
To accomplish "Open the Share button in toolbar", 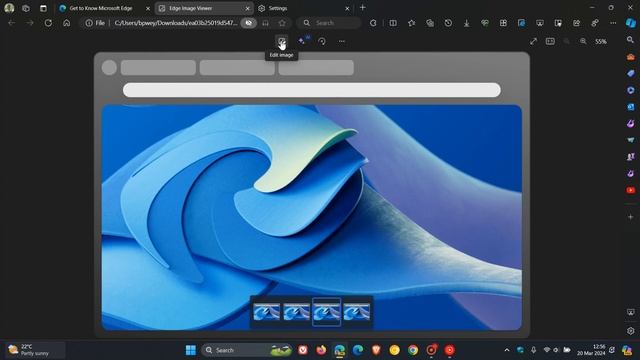I will 576,23.
